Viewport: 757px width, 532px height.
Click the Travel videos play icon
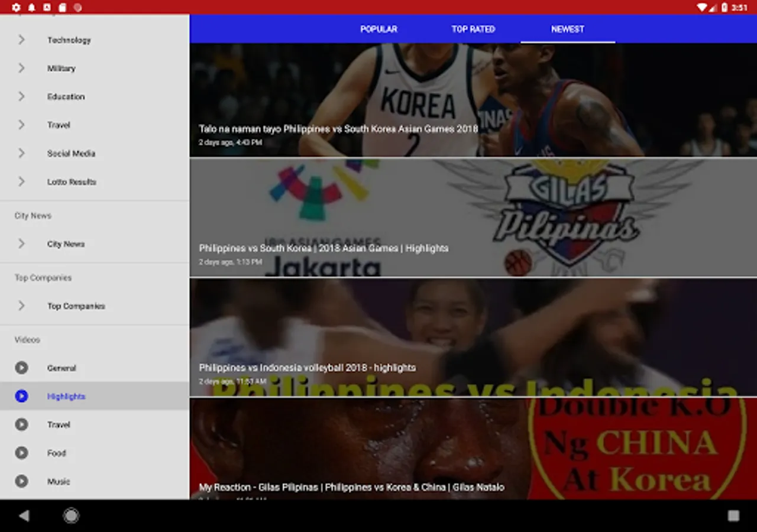21,424
